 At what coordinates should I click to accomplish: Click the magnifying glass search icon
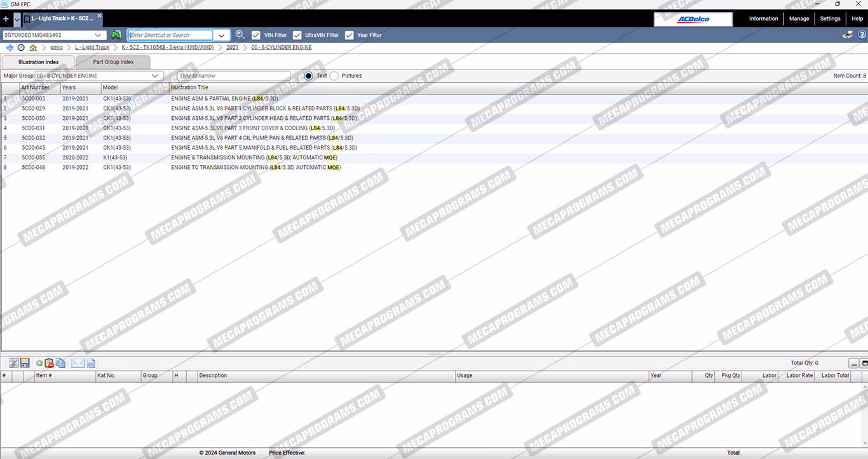240,35
